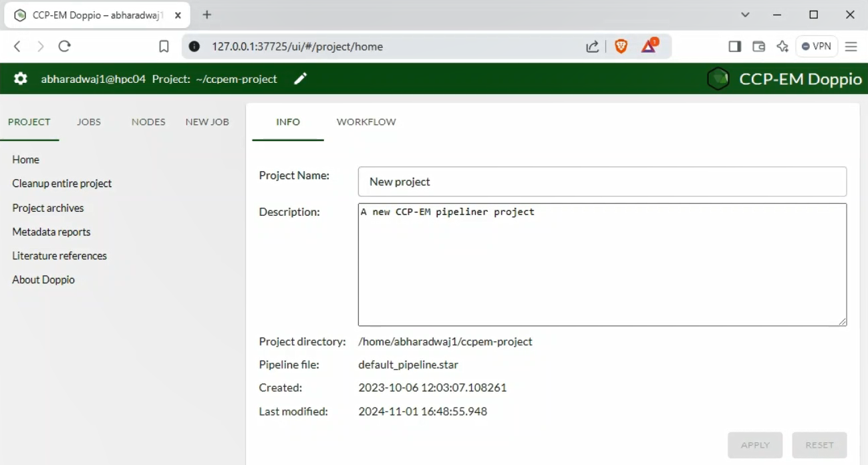This screenshot has width=868, height=465.
Task: Switch to the PROJECT tab
Action: [29, 122]
